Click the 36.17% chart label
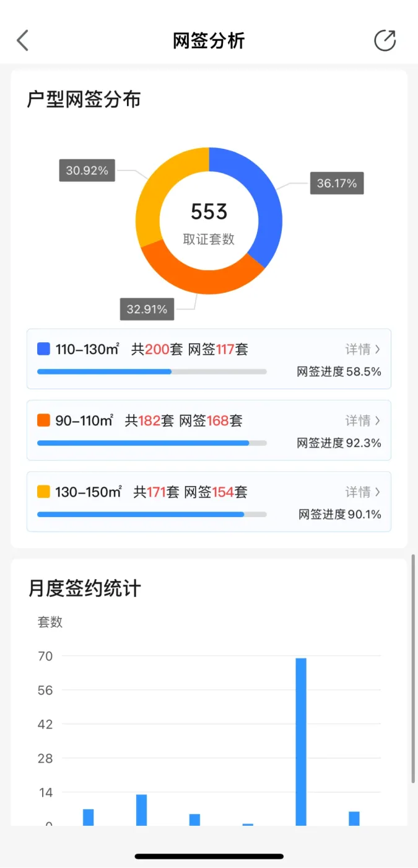Screen dimensions: 418x868 (337, 184)
